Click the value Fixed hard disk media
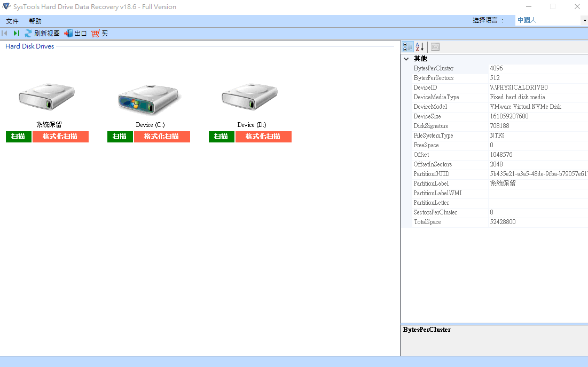The width and height of the screenshot is (588, 367). click(518, 97)
